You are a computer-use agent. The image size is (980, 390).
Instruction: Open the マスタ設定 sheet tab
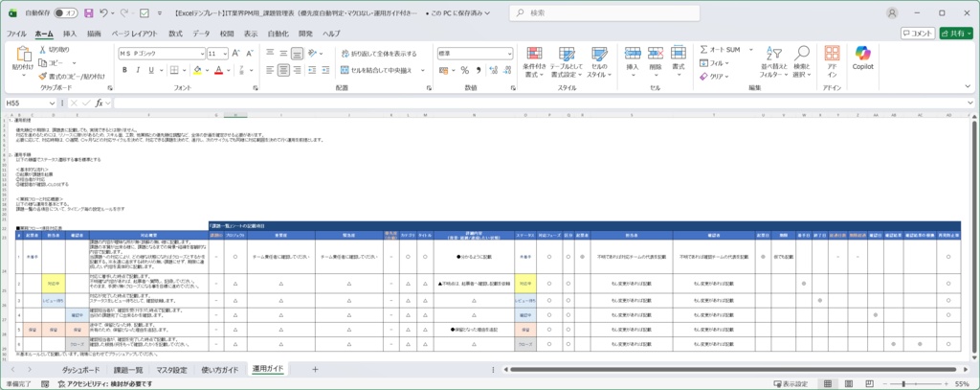click(172, 370)
